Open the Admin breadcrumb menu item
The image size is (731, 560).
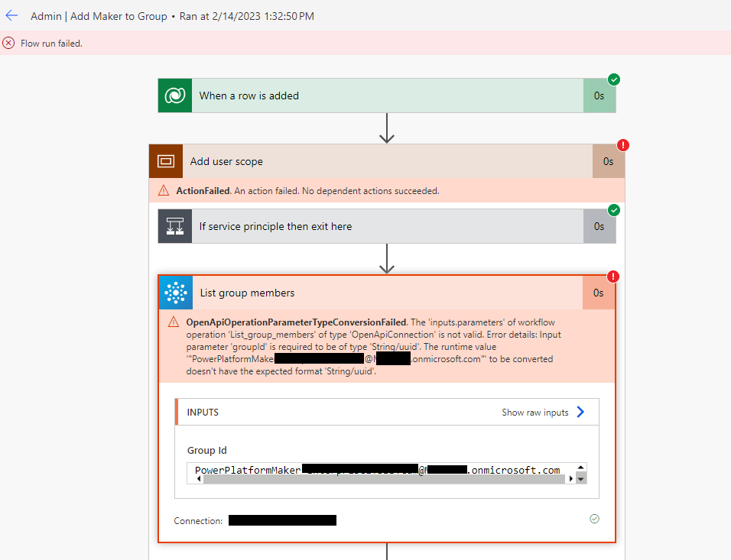(x=46, y=15)
